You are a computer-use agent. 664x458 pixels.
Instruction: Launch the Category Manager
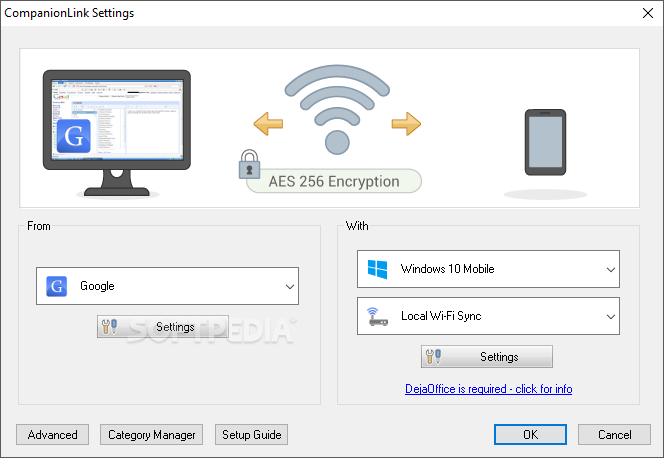152,435
